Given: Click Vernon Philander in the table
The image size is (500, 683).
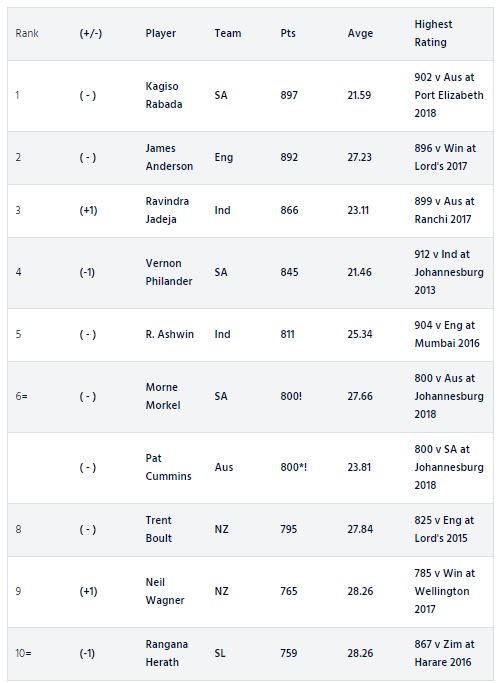Looking at the screenshot, I should point(169,272).
